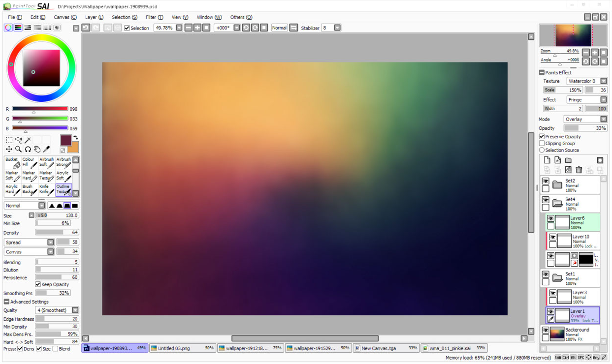Viewport: 612px width, 364px height.
Task: Adjust the layer Opacity slider
Action: tap(585, 128)
